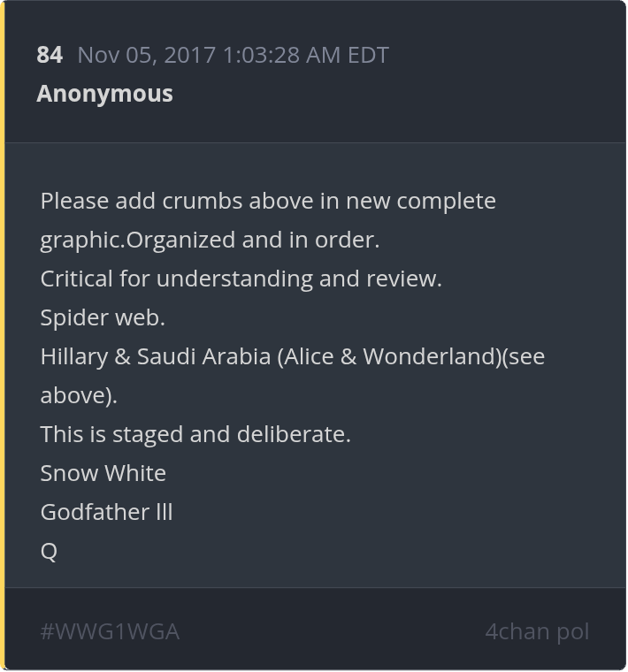The width and height of the screenshot is (628, 672).
Task: Click the word 'complete' in first line
Action: click(x=447, y=202)
